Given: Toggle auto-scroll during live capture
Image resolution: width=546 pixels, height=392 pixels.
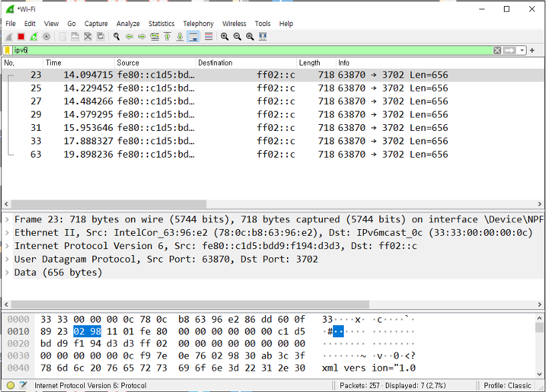Looking at the screenshot, I should (194, 37).
